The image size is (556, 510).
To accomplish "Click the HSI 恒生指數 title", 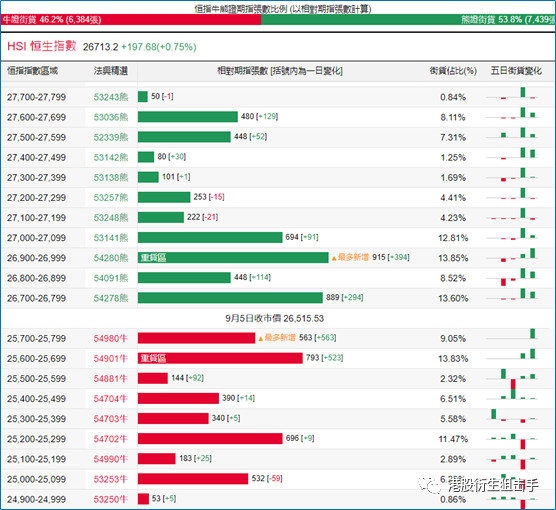I will (42, 46).
